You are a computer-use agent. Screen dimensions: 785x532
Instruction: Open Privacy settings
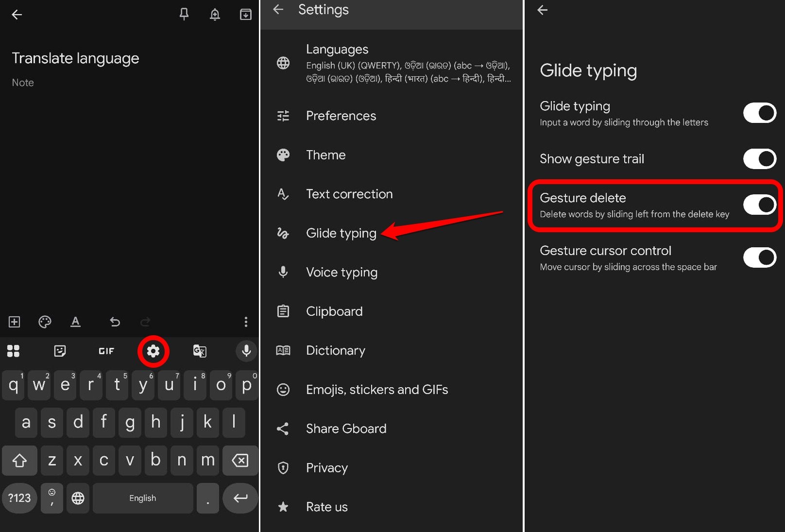coord(392,468)
